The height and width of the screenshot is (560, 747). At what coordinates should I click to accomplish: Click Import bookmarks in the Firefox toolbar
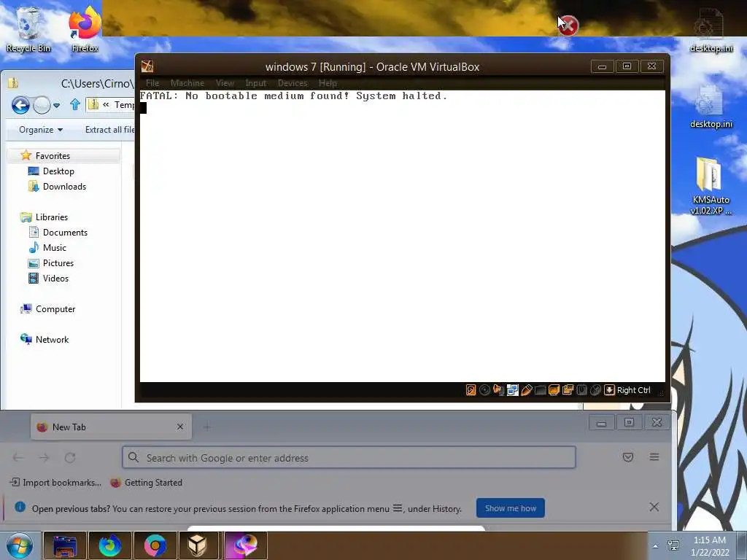pos(55,483)
